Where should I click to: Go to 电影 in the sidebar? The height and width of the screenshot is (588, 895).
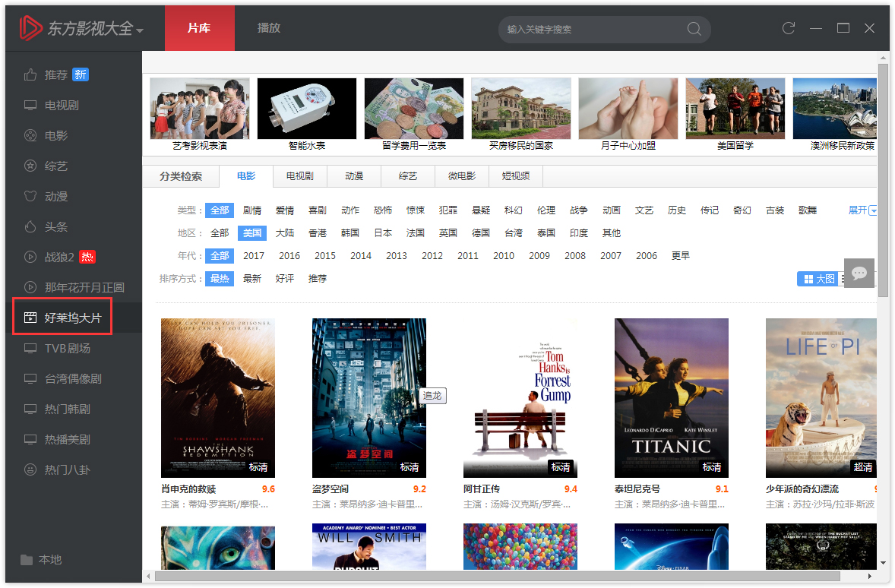tap(56, 135)
